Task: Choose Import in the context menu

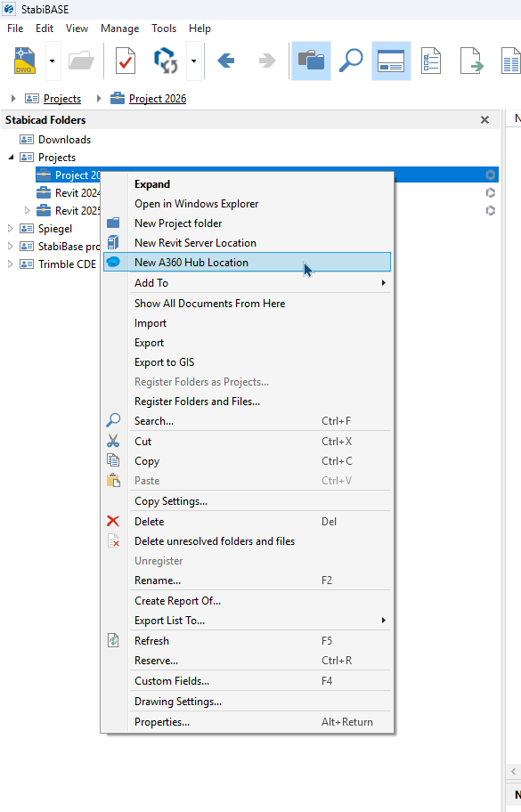Action: pos(247,323)
